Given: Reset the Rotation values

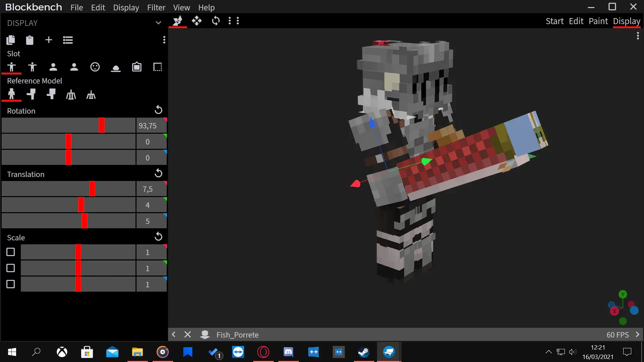Looking at the screenshot, I should [x=158, y=110].
